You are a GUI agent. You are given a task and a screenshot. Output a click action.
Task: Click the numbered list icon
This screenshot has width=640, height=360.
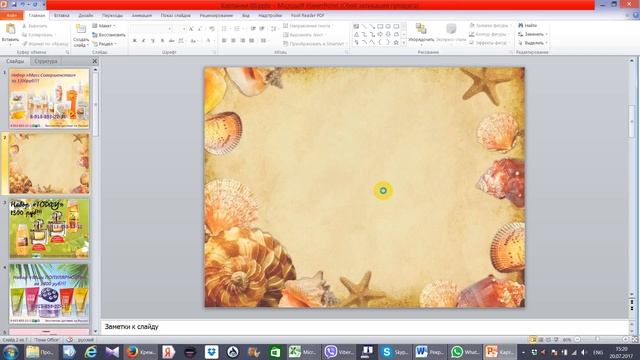pos(237,29)
